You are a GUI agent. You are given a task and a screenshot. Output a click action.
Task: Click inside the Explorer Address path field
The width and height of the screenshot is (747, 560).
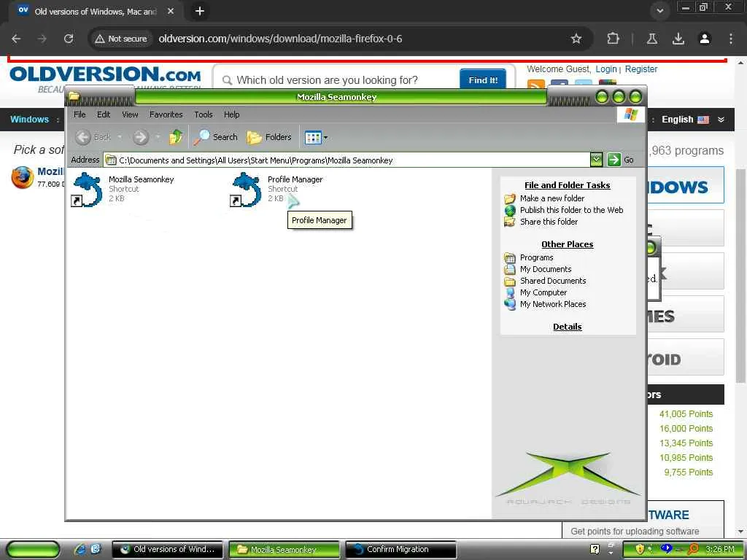tap(347, 160)
